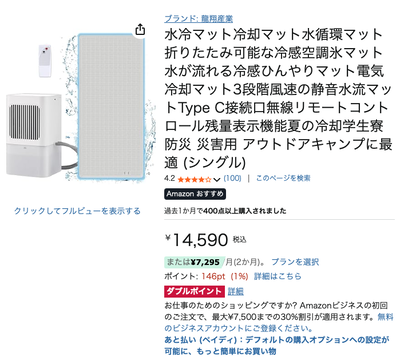This screenshot has width=400, height=364.
Task: Click the Amazon おすすめ badge
Action: click(195, 194)
